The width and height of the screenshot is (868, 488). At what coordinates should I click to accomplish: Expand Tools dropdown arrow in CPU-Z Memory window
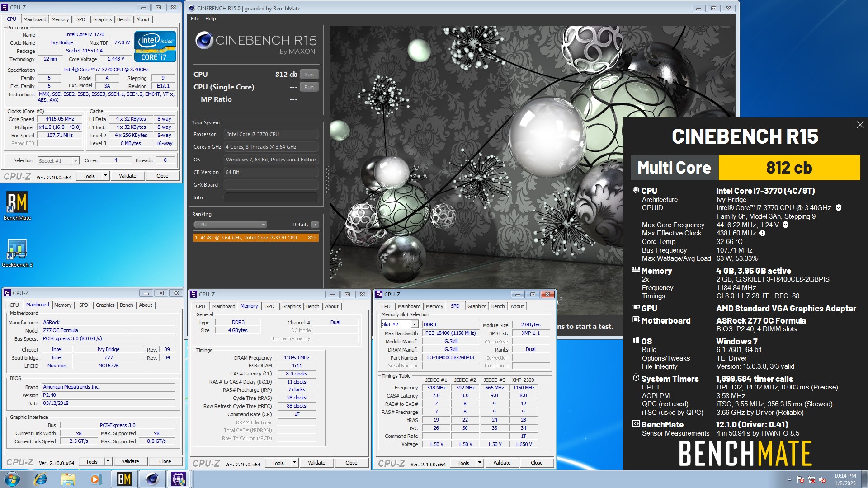(294, 463)
